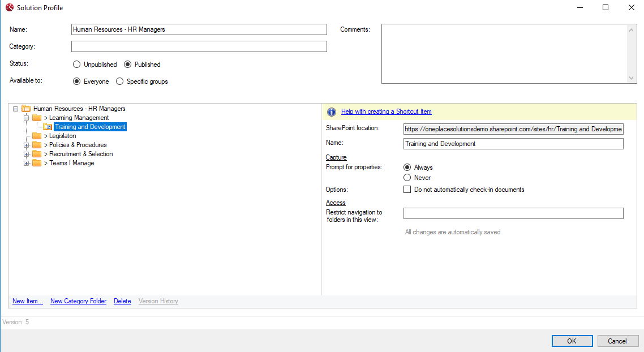Screen dimensions: 644x352
Task: Set status to Unpublished
Action: point(77,65)
